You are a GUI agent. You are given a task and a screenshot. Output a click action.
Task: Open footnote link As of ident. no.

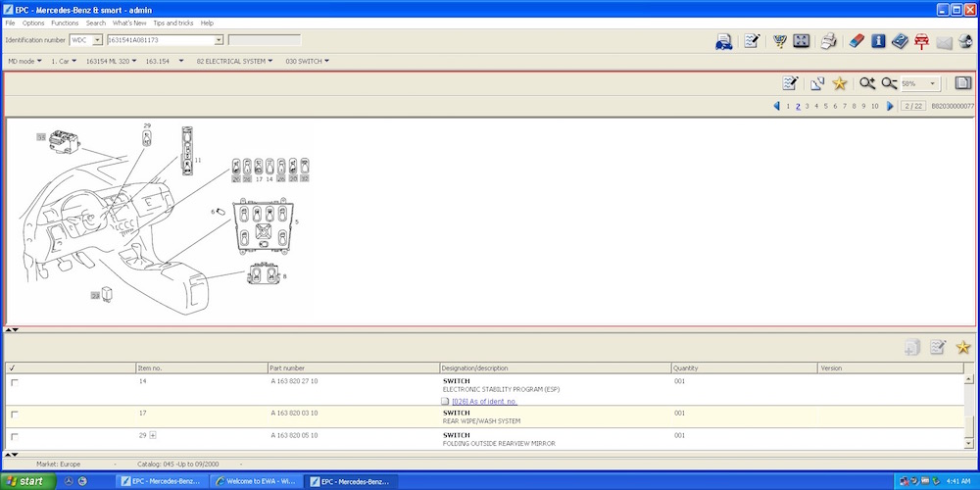(484, 401)
